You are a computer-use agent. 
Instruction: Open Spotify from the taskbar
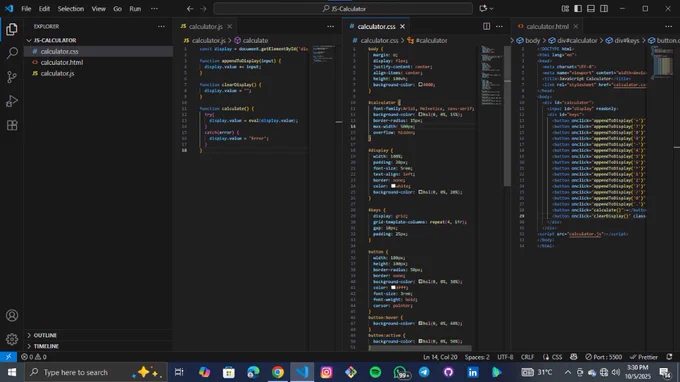coord(376,372)
